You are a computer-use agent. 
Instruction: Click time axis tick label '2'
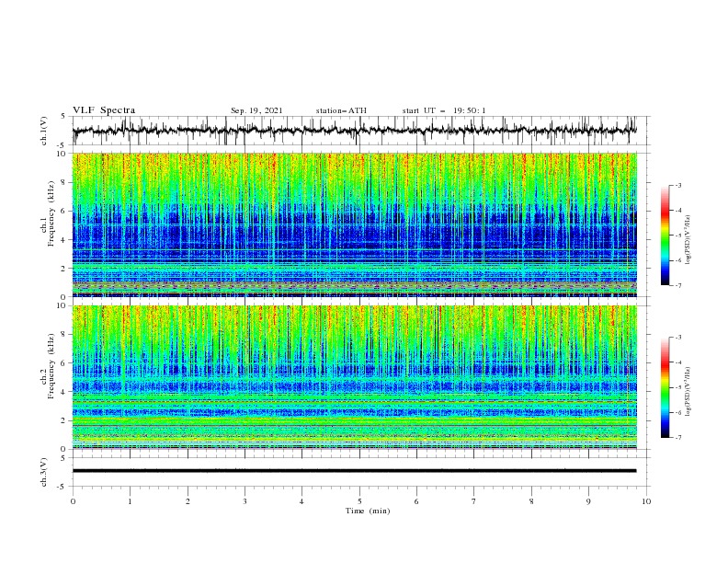click(x=188, y=501)
